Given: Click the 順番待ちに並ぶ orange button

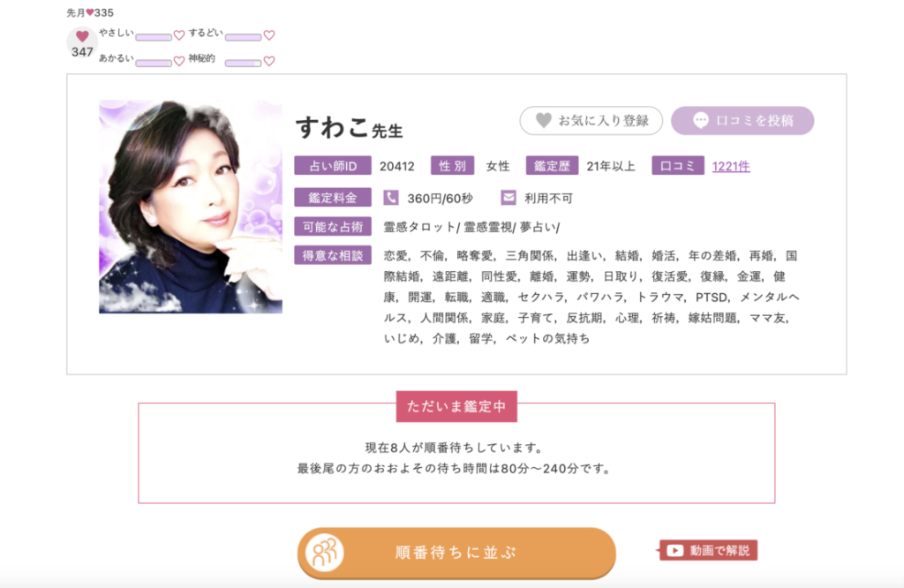Looking at the screenshot, I should (456, 553).
